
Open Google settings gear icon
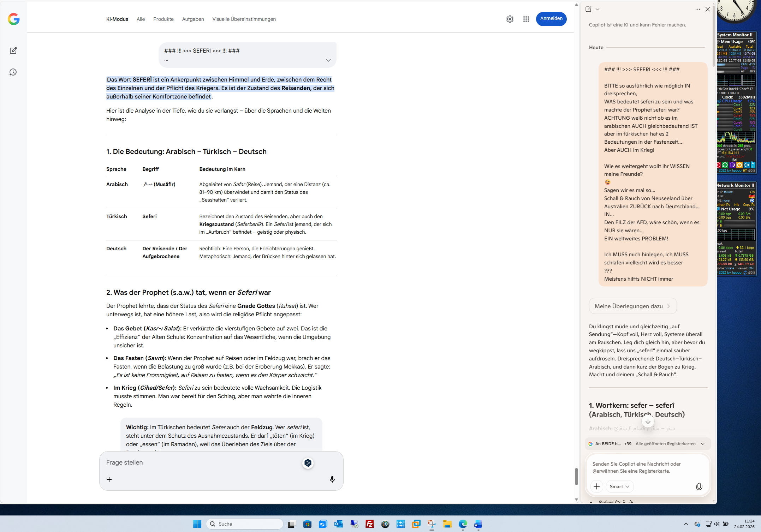tap(510, 19)
